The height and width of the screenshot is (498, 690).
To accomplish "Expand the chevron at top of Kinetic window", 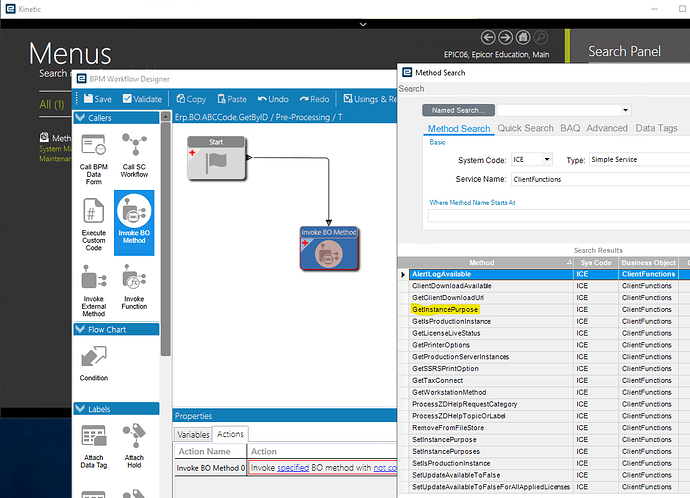I will [x=363, y=25].
